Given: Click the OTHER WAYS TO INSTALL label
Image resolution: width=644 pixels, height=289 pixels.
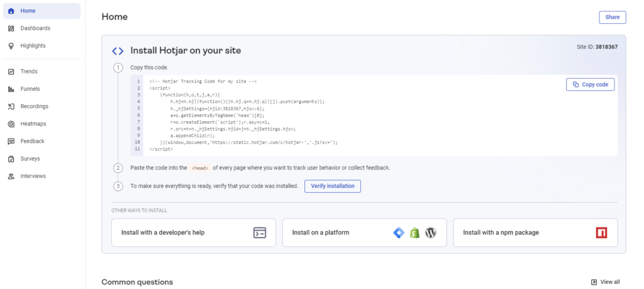Looking at the screenshot, I should (x=139, y=210).
